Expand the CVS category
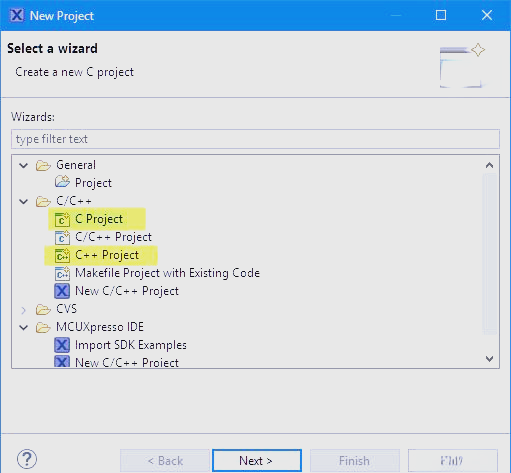511x473 pixels. [x=23, y=310]
